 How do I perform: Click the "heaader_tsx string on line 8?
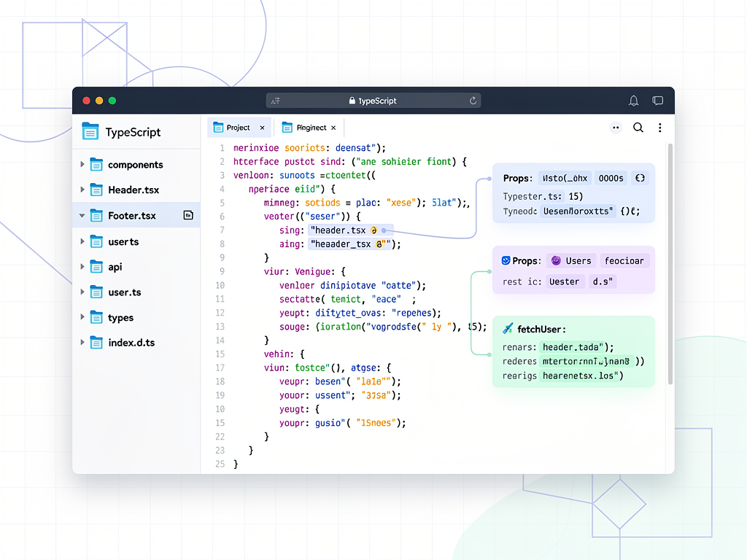pos(341,244)
